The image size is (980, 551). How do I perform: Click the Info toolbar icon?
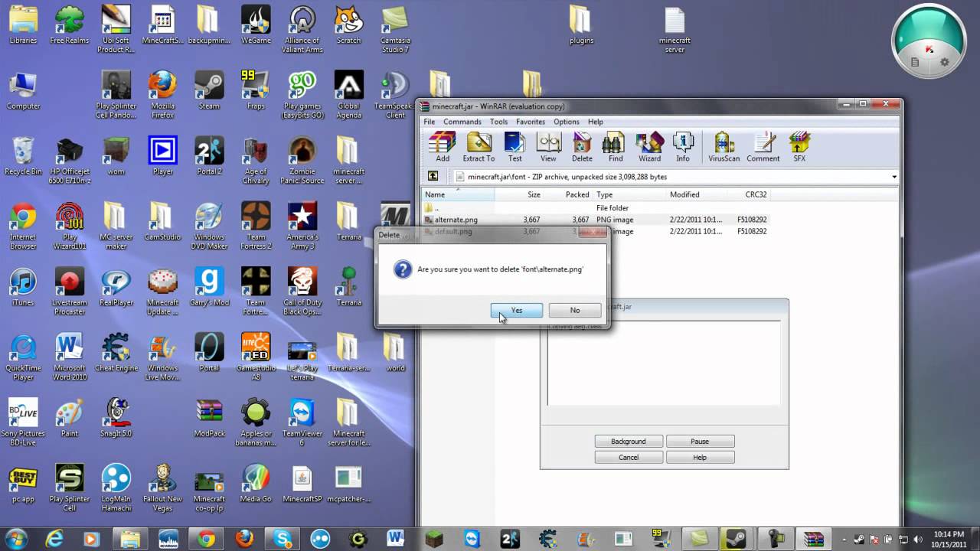tap(683, 147)
